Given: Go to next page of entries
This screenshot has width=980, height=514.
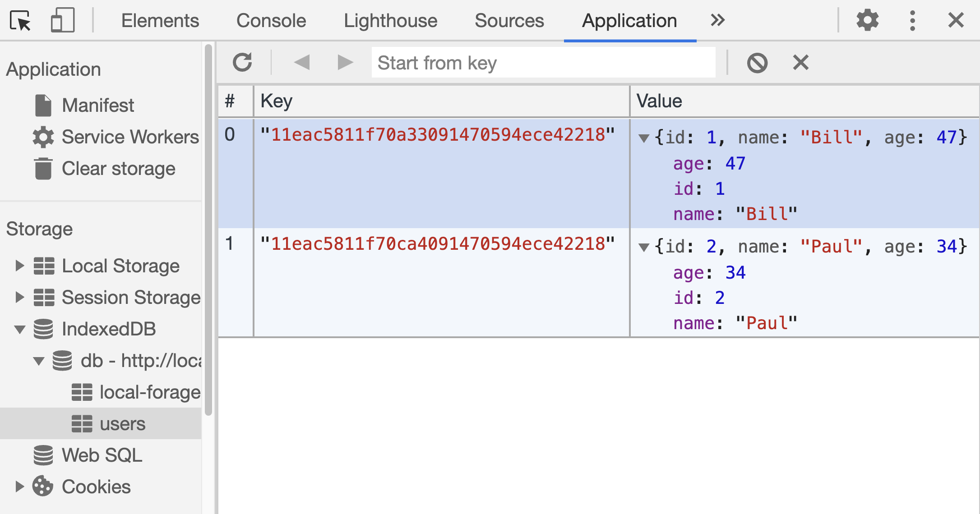Looking at the screenshot, I should coord(345,63).
